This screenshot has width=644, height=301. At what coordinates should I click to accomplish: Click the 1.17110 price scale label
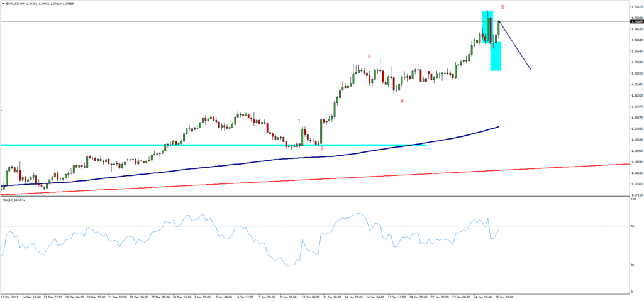coord(636,195)
